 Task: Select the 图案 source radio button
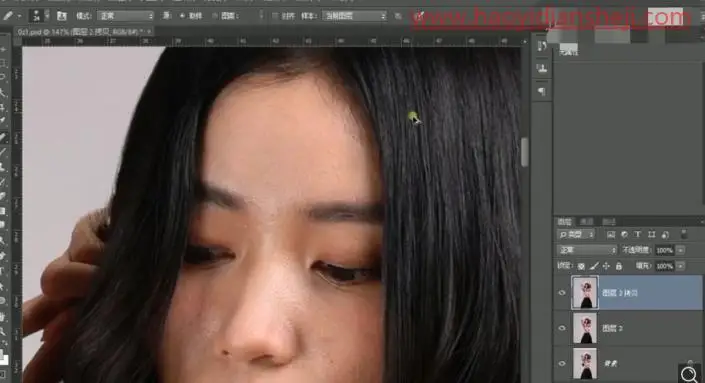point(215,16)
